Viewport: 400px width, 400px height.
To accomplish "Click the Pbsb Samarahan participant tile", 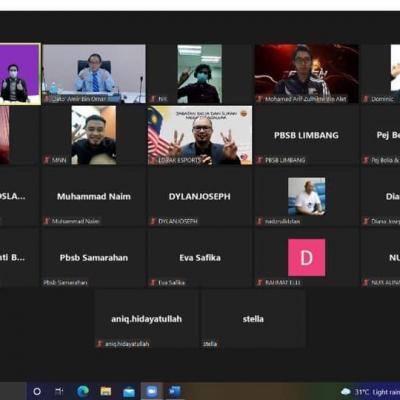I will click(x=94, y=258).
